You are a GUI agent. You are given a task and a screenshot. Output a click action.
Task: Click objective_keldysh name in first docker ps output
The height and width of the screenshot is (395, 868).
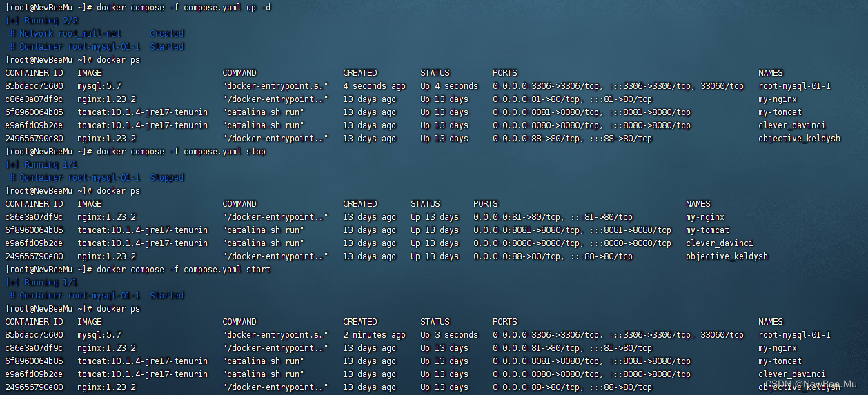pos(799,139)
